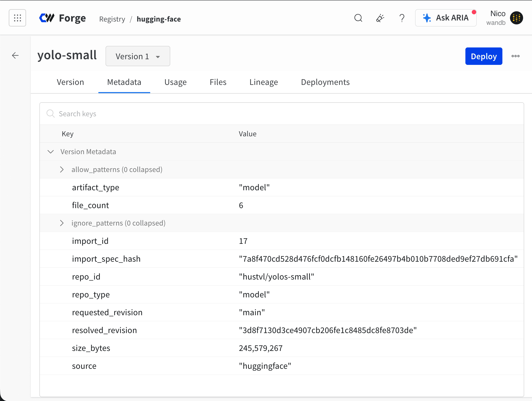Select the artifact_type key

tap(96, 187)
